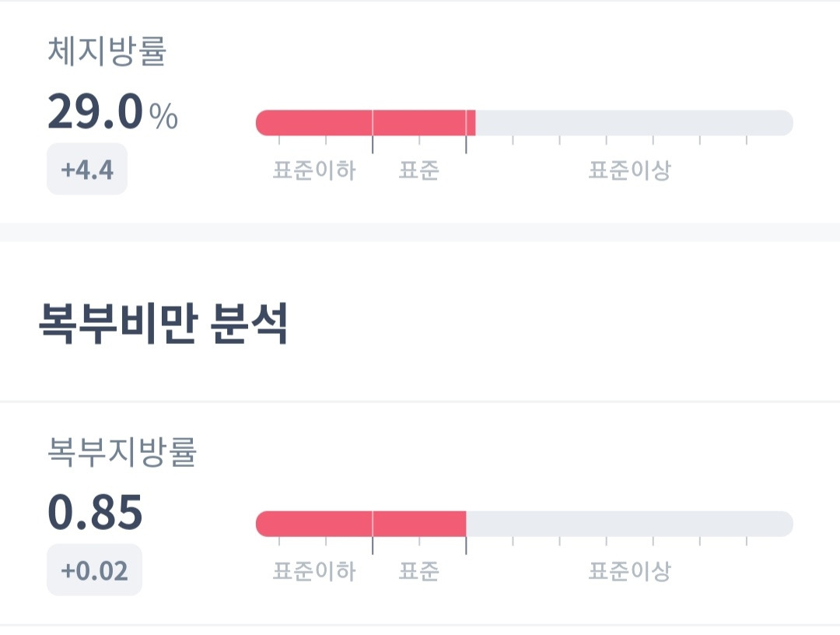Tap 표준 label under 체지방률 bar
The width and height of the screenshot is (840, 635).
click(419, 170)
